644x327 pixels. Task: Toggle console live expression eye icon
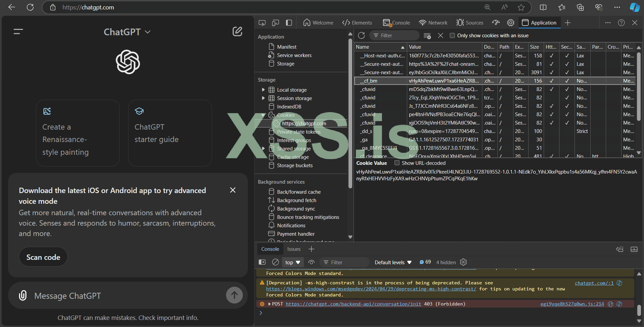tap(311, 262)
